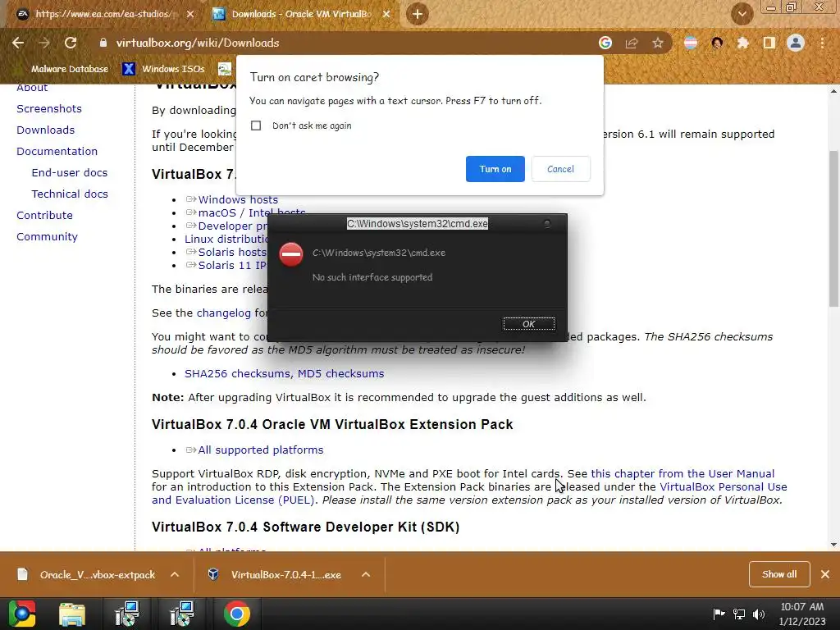Open this chapter from the User Manual link
The width and height of the screenshot is (840, 630).
coord(682,473)
